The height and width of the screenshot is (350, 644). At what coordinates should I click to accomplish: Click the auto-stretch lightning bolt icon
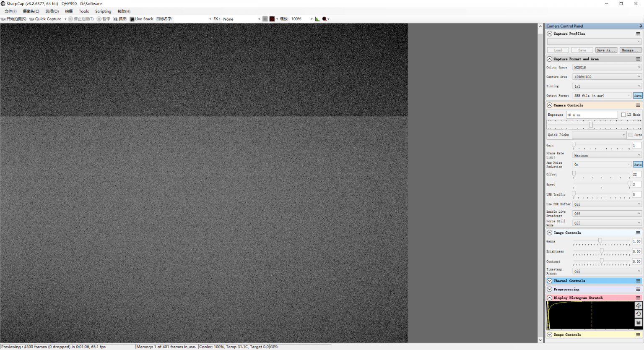point(638,306)
